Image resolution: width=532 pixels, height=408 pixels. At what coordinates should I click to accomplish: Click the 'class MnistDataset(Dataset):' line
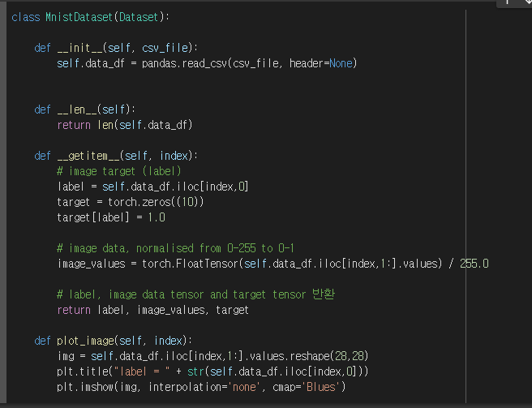[90, 17]
